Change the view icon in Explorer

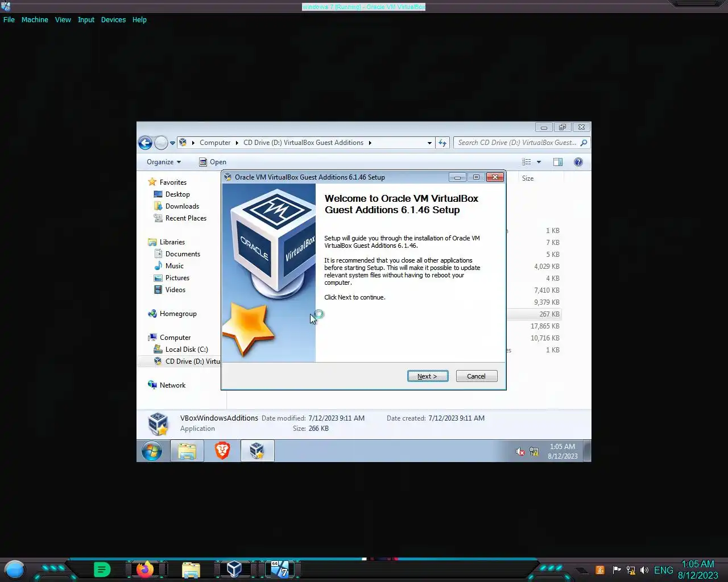point(527,162)
